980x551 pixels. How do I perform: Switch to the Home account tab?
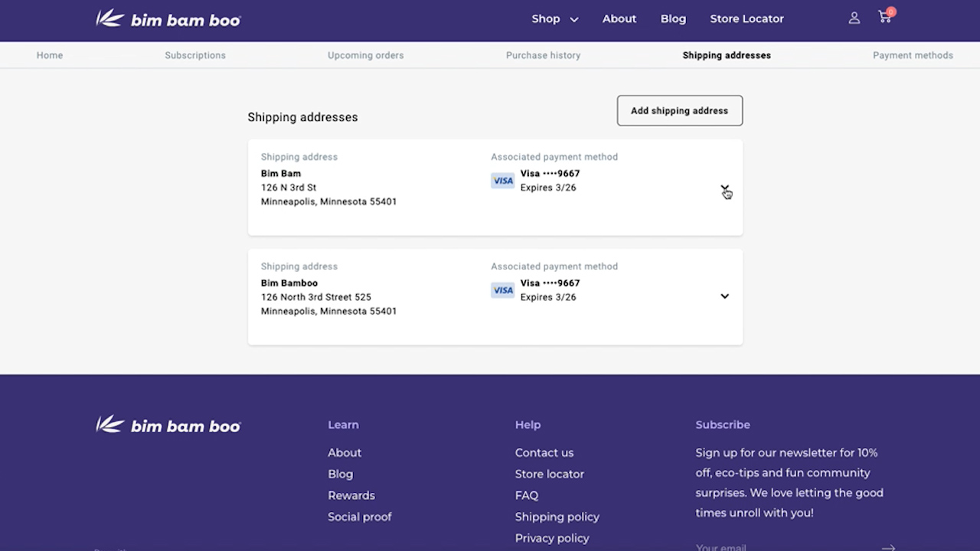(50, 55)
